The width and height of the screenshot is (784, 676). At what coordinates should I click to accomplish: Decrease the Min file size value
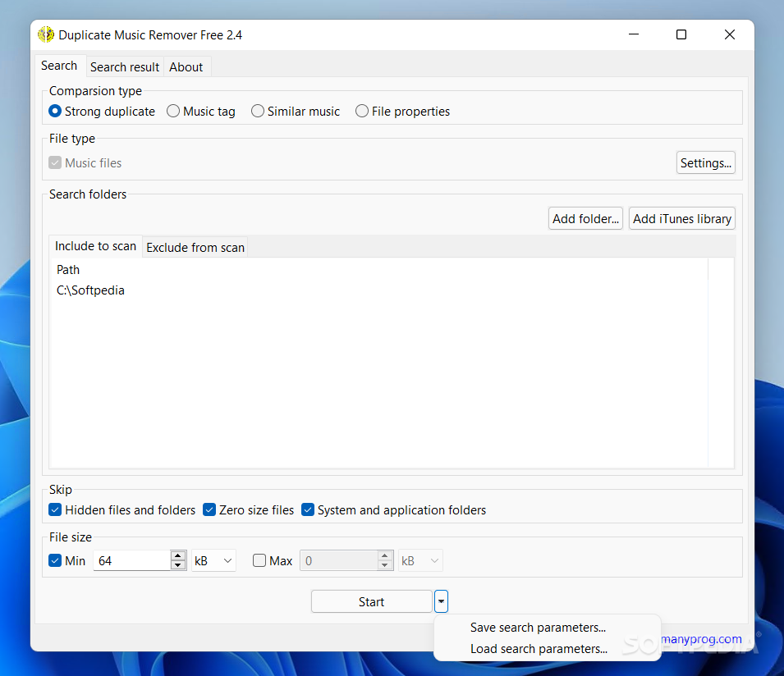178,565
